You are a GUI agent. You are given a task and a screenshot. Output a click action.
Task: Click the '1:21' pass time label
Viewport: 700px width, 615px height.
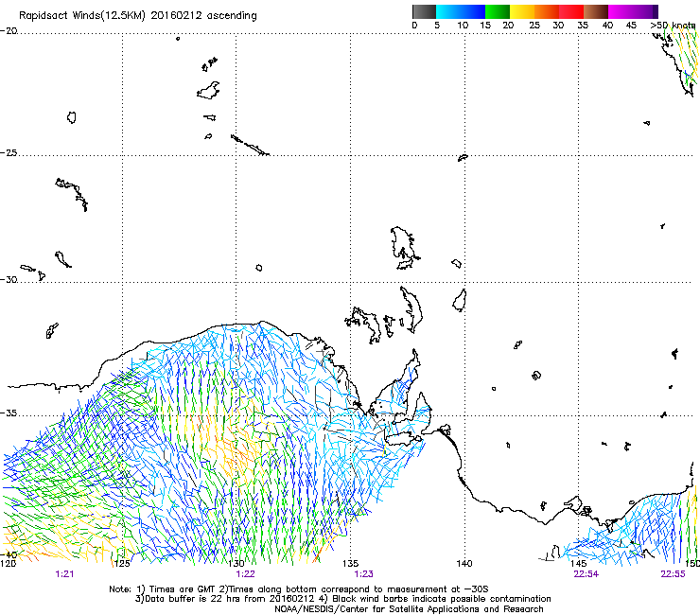click(x=64, y=574)
